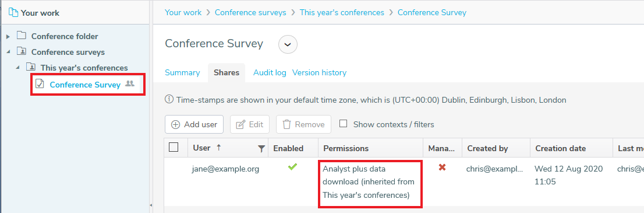This screenshot has width=644, height=213.
Task: Collapse This year's conferences tree node
Action: coord(17,67)
